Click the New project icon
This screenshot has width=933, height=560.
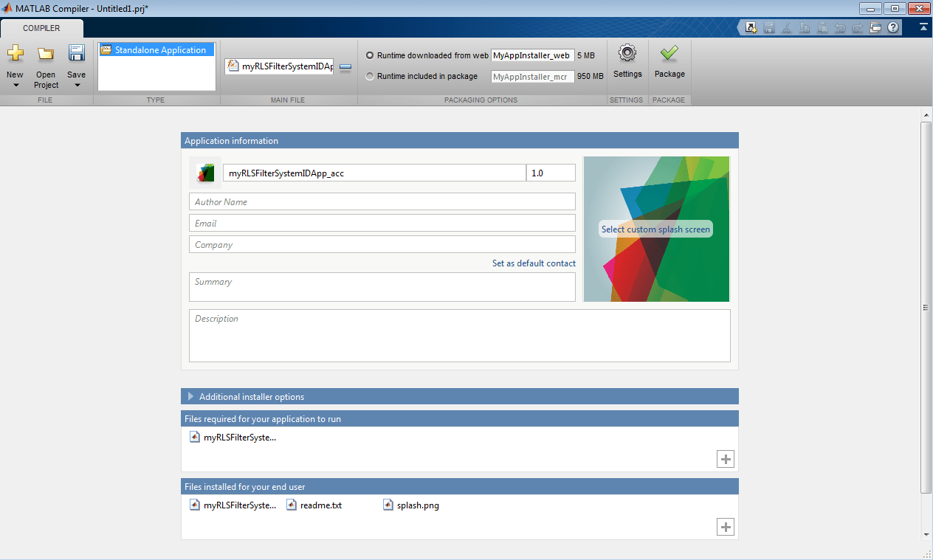coord(15,54)
